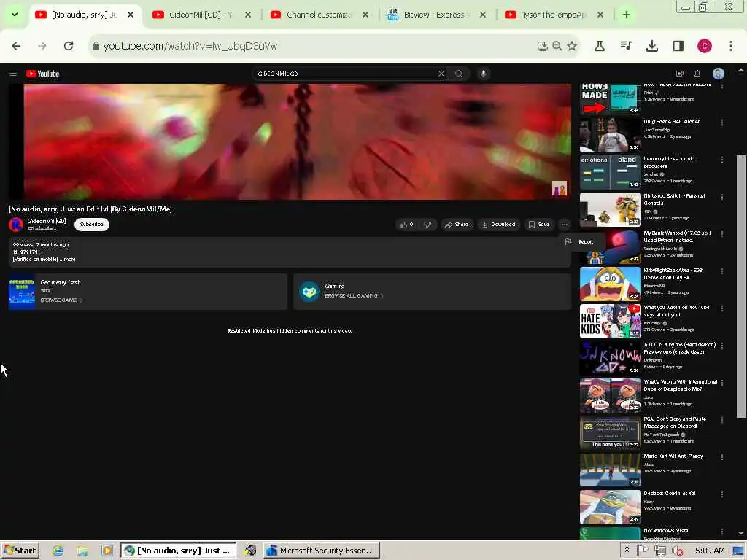The height and width of the screenshot is (560, 747).
Task: Open options for KirbyRightBackAtYa video
Action: (x=722, y=271)
